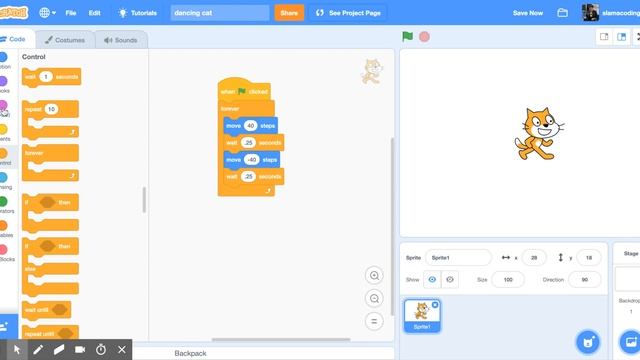
Task: Click the sprite x position field
Action: [x=533, y=258]
